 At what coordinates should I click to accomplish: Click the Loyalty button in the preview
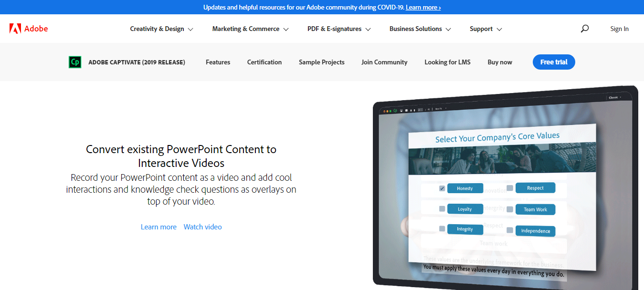pos(465,209)
